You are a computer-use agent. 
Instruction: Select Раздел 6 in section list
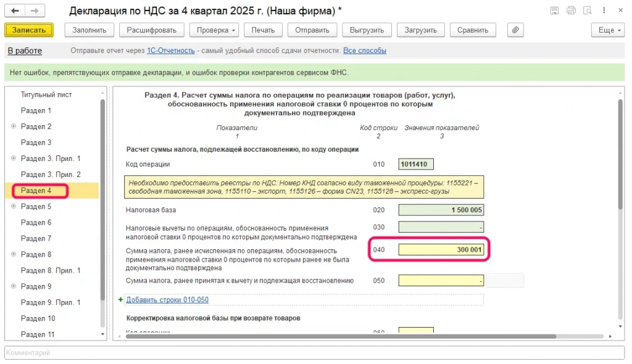pyautogui.click(x=36, y=223)
